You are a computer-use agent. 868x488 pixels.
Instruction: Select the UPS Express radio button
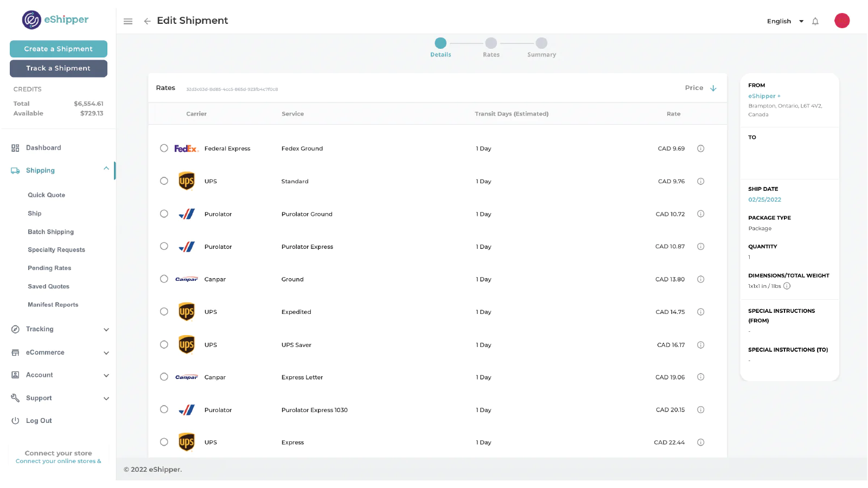tap(164, 442)
